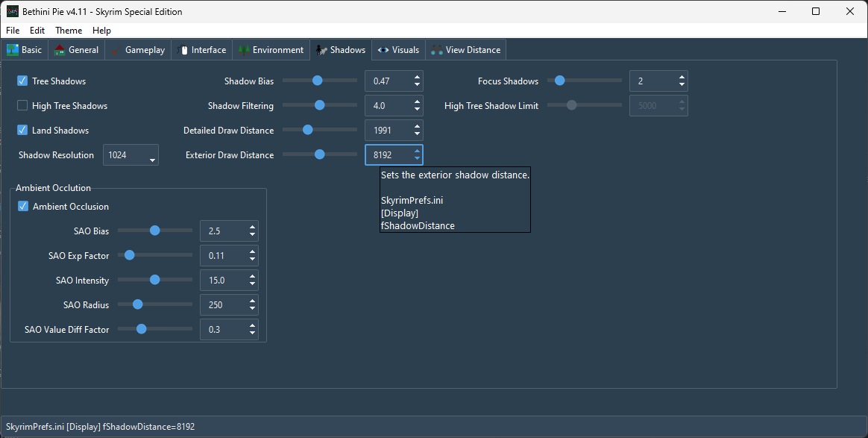This screenshot has width=868, height=438.
Task: Click the Shadow Bias slider handle
Action: (317, 81)
